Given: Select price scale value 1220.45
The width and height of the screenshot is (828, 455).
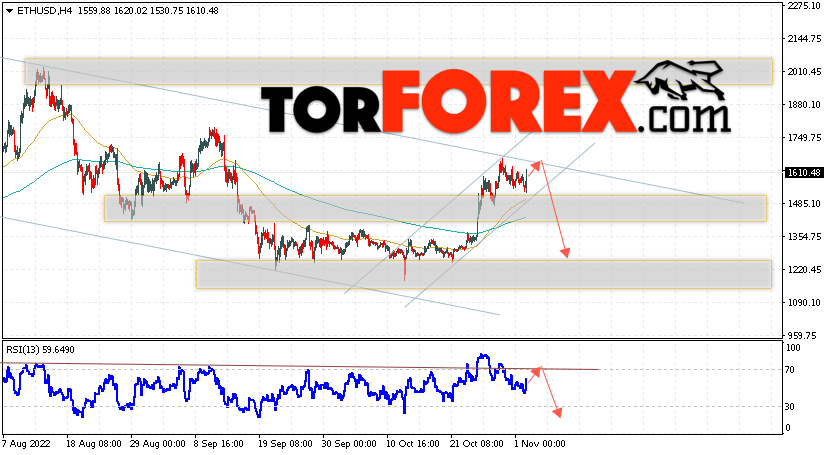Looking at the screenshot, I should pos(804,270).
